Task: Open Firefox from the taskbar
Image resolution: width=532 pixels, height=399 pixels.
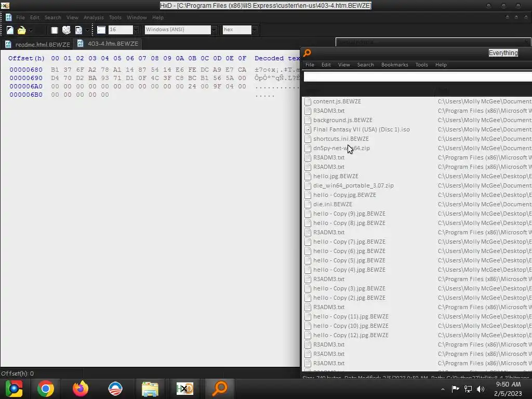Action: pyautogui.click(x=81, y=389)
